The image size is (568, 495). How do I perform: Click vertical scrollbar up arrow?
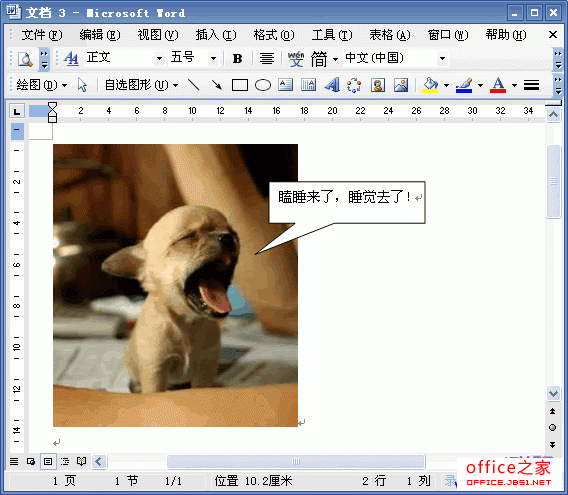pos(553,115)
